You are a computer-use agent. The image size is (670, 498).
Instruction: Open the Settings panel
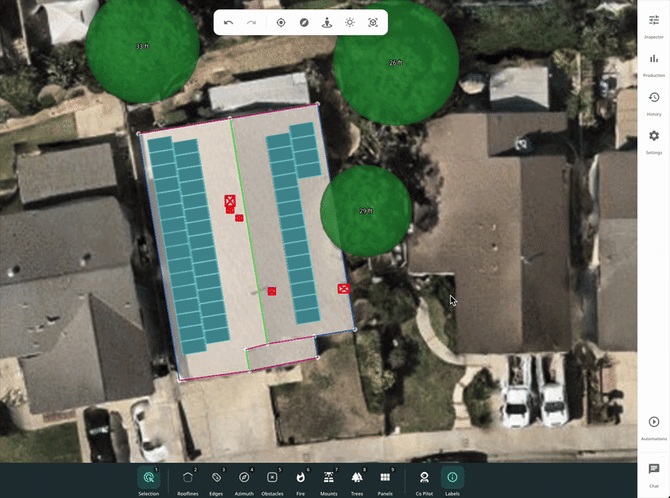654,141
